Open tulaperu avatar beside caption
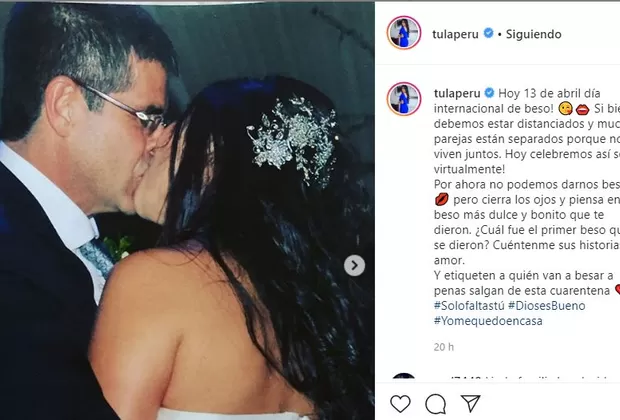Image resolution: width=620 pixels, height=420 pixels. pyautogui.click(x=404, y=99)
